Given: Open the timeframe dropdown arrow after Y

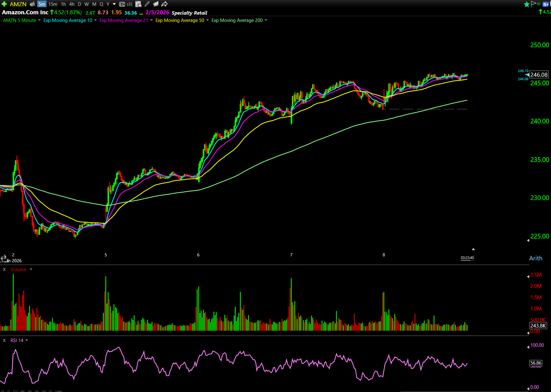Looking at the screenshot, I should (114, 4).
